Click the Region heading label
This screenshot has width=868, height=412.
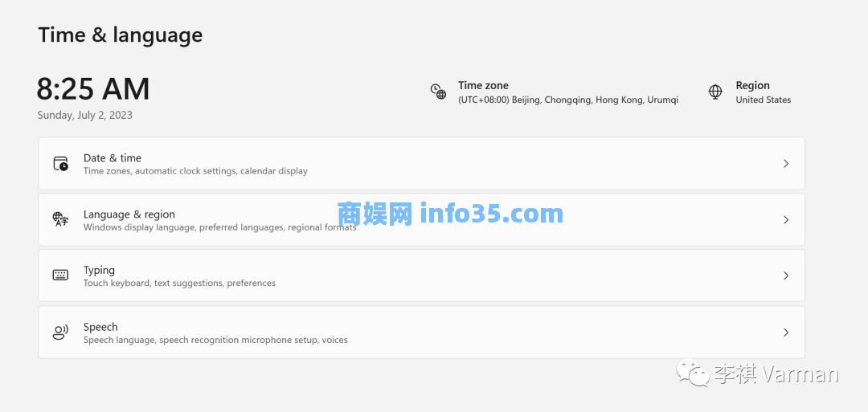[752, 85]
